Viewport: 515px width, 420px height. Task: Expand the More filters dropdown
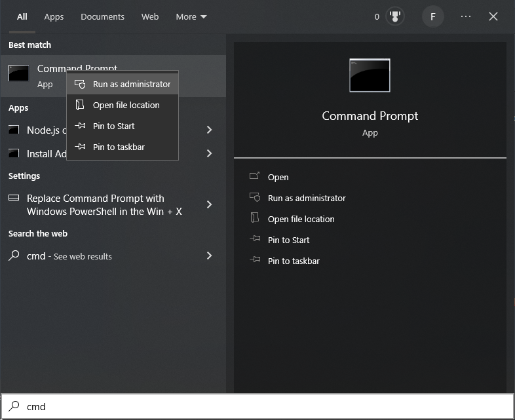coord(191,17)
